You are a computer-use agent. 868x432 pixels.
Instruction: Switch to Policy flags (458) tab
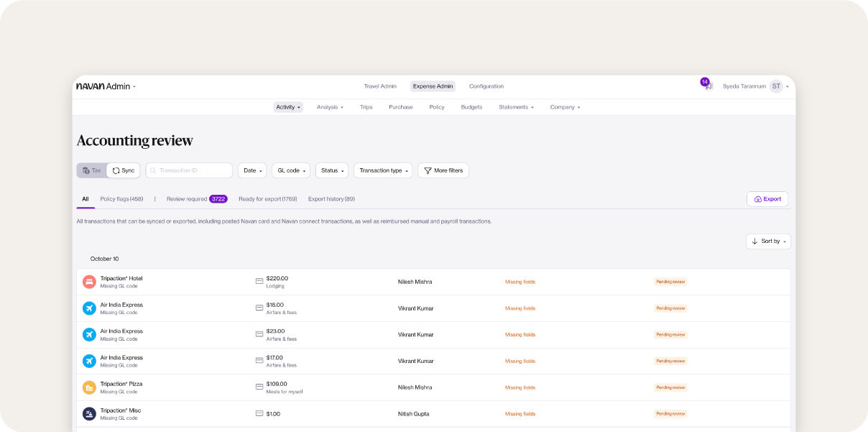[121, 199]
